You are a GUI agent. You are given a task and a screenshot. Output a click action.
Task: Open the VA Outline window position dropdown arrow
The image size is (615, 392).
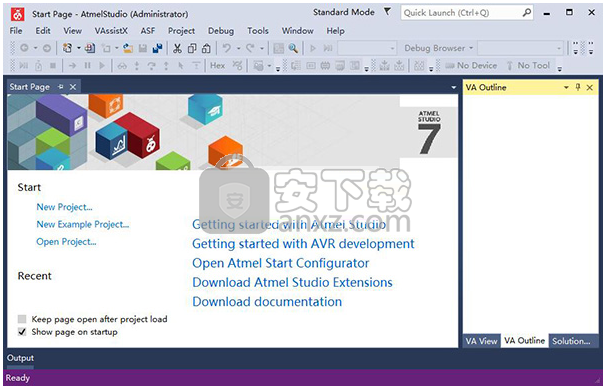pos(566,88)
